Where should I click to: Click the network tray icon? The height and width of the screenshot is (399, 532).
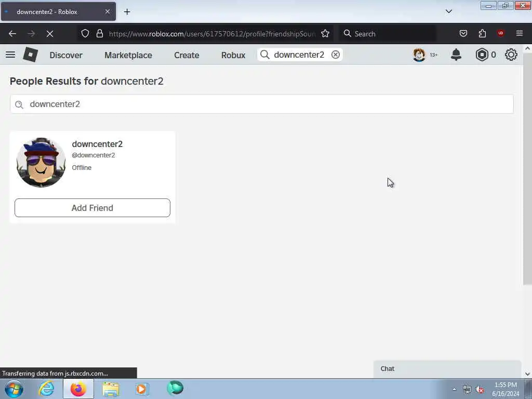[x=467, y=390]
